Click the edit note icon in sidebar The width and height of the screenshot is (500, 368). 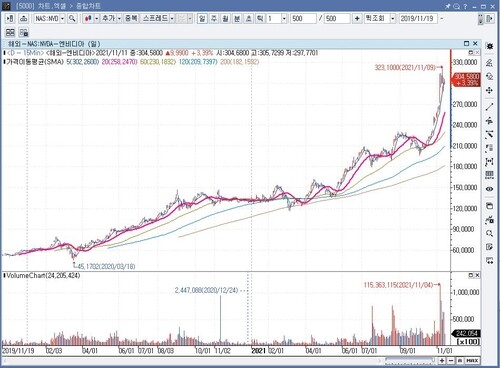(x=489, y=247)
